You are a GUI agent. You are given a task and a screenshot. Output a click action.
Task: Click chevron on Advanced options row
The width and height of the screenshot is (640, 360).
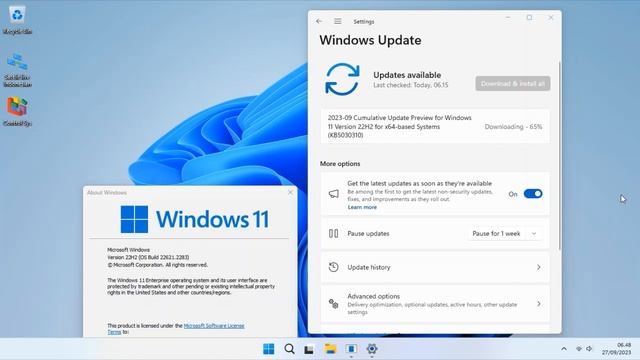[x=539, y=304]
